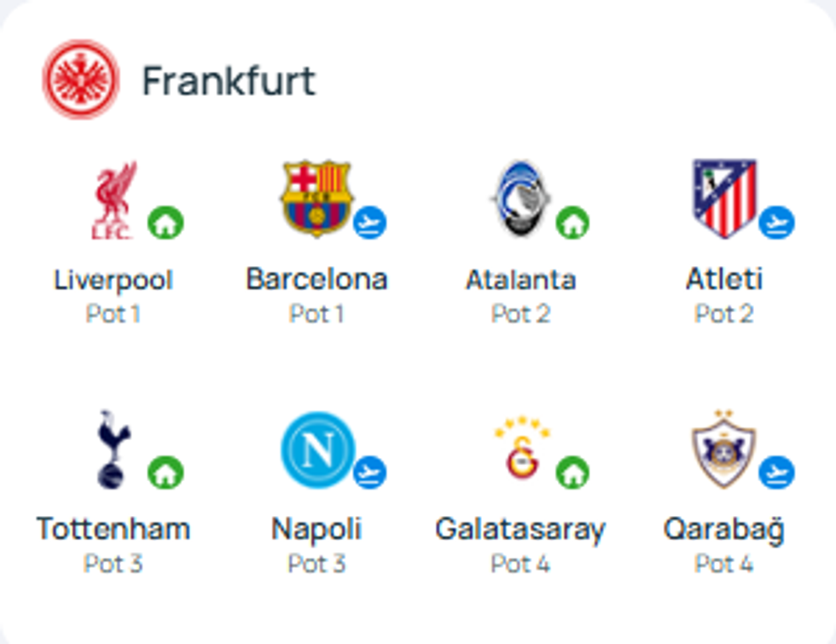Click the Pot 1 label under Liverpool
Screen dimensions: 836x644
click(113, 314)
